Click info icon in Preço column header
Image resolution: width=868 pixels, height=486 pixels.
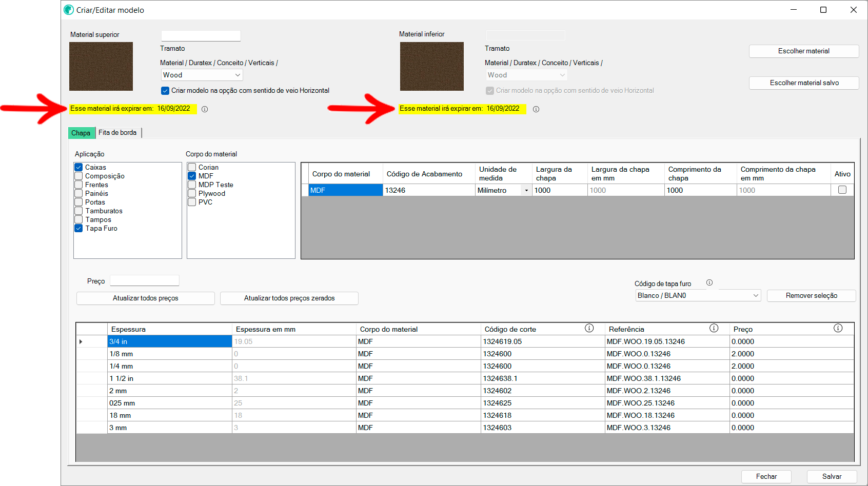[x=838, y=328]
